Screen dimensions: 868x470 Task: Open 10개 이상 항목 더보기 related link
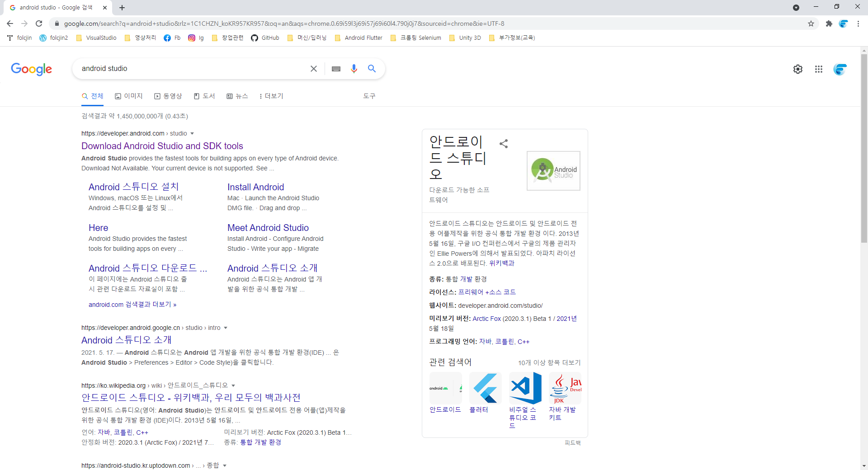click(549, 363)
